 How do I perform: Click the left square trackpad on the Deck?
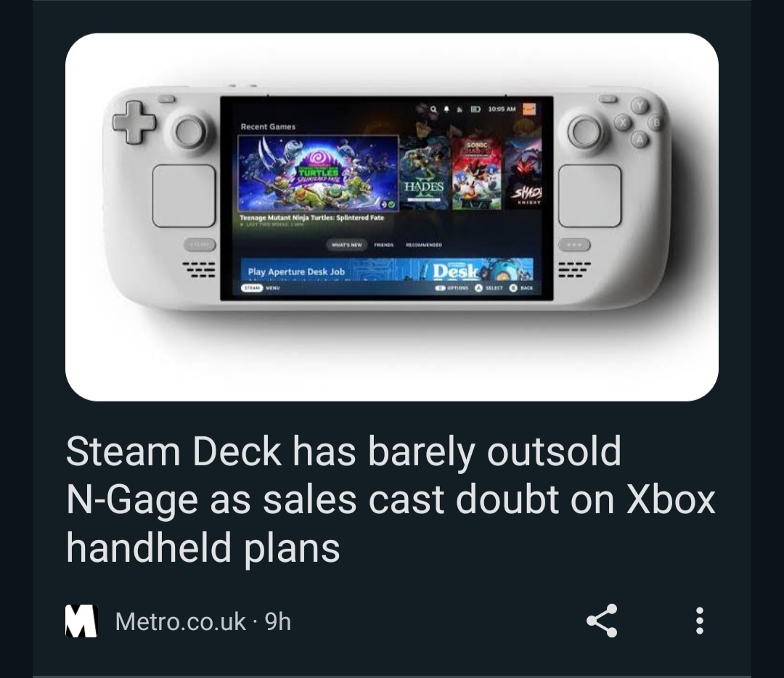click(x=184, y=196)
